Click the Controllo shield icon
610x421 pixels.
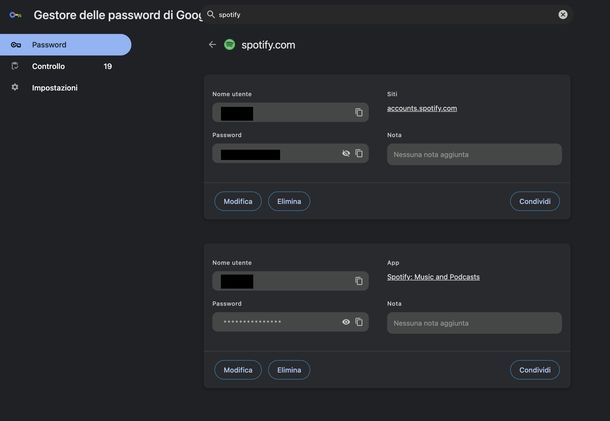15,66
